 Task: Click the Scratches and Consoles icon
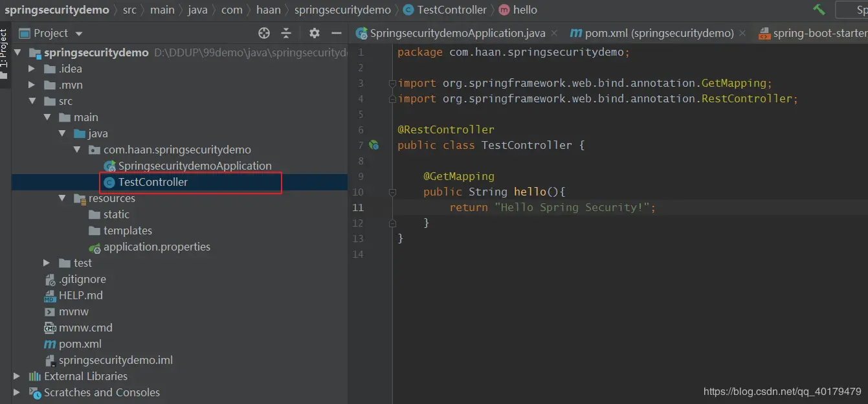click(x=35, y=392)
